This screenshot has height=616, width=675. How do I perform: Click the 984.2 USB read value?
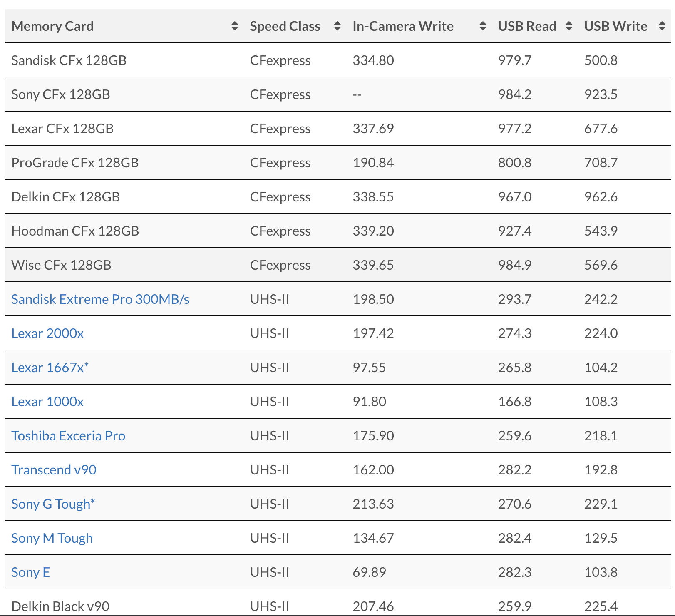pos(515,94)
